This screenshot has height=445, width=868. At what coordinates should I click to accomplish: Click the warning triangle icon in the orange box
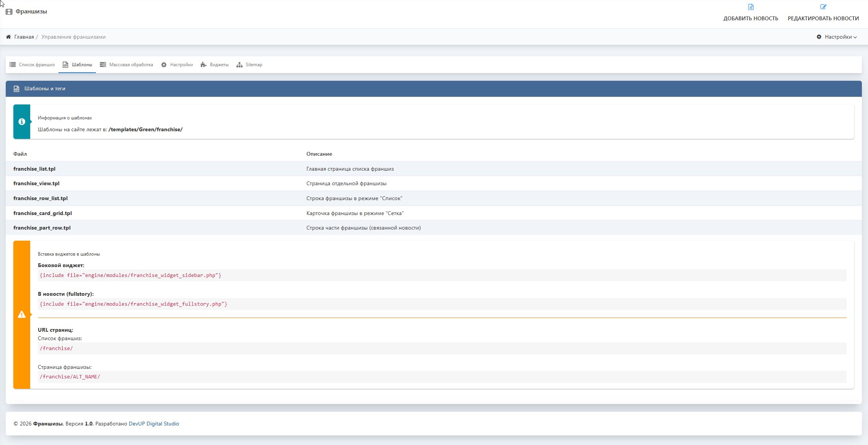pyautogui.click(x=22, y=315)
